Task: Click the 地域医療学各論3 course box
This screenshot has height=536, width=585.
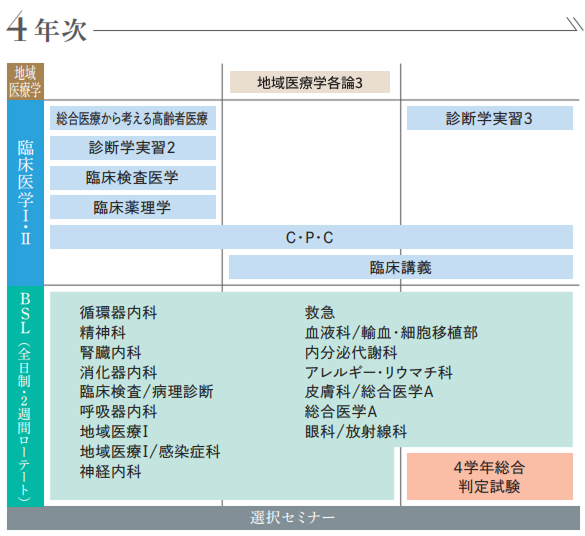Action: point(310,82)
